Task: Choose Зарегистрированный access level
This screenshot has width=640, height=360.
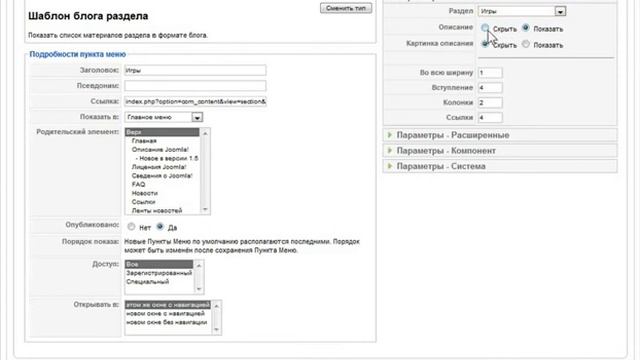Action: tap(159, 273)
